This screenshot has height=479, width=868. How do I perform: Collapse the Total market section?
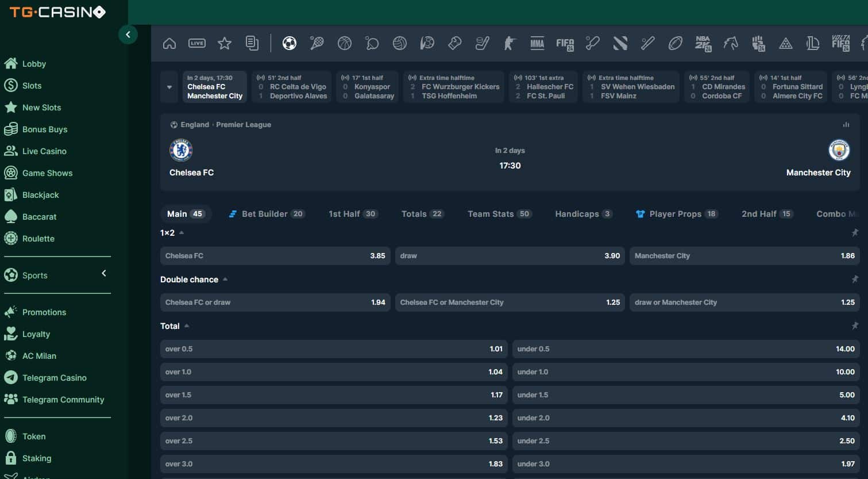(187, 326)
